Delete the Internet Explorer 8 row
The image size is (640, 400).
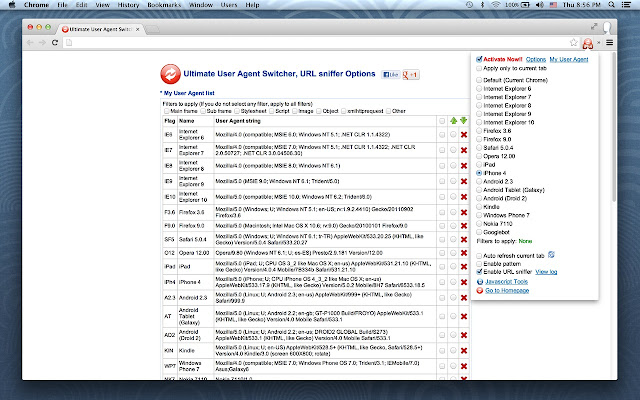pyautogui.click(x=464, y=166)
